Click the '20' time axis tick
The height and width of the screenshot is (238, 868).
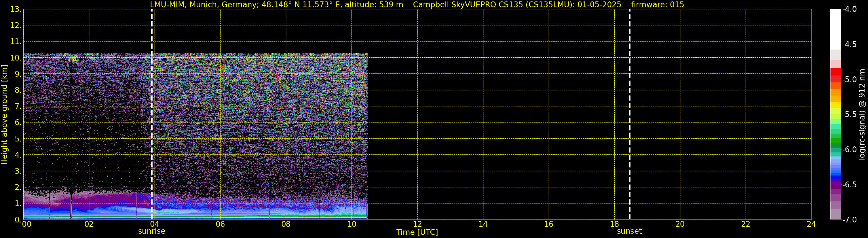pyautogui.click(x=680, y=224)
